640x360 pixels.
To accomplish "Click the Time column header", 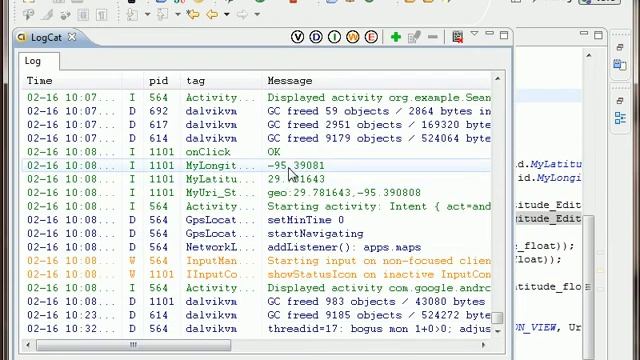I will pos(71,81).
